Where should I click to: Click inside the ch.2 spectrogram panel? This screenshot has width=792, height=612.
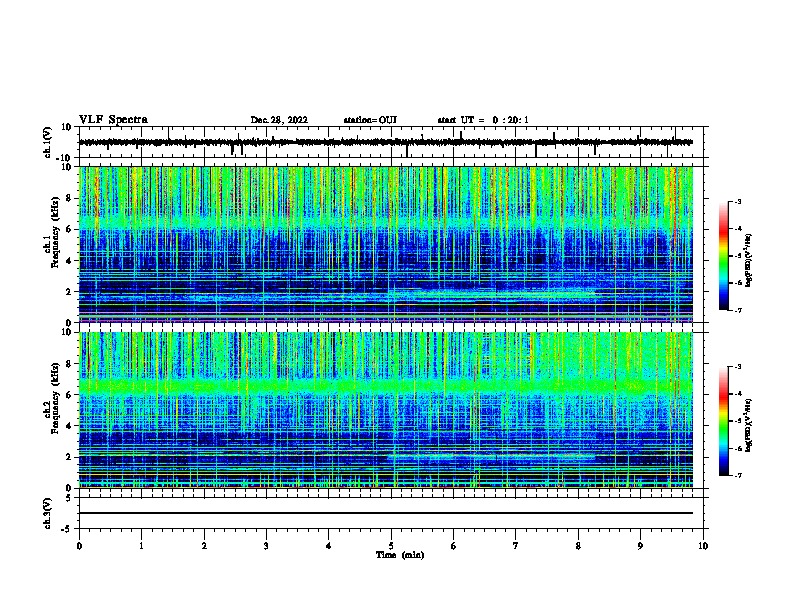click(386, 410)
